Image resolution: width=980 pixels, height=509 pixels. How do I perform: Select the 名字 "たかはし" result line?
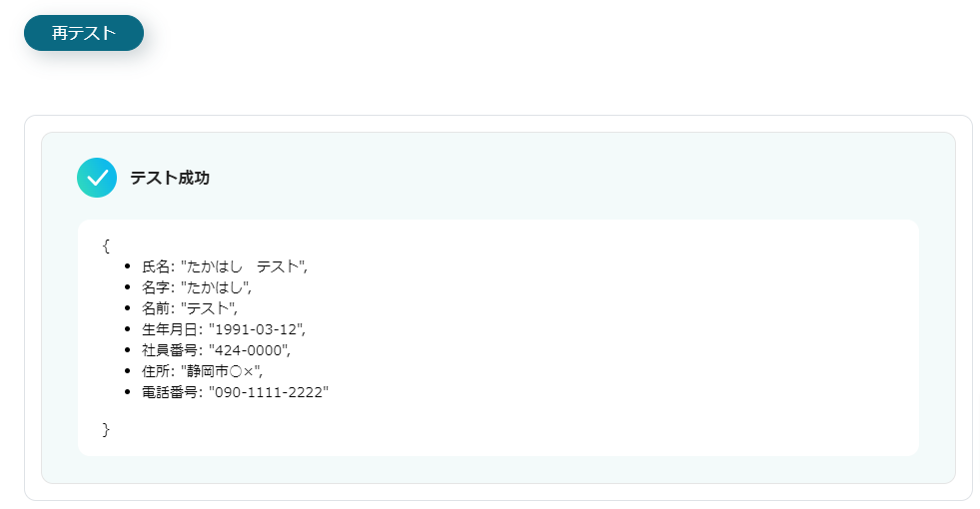[197, 287]
